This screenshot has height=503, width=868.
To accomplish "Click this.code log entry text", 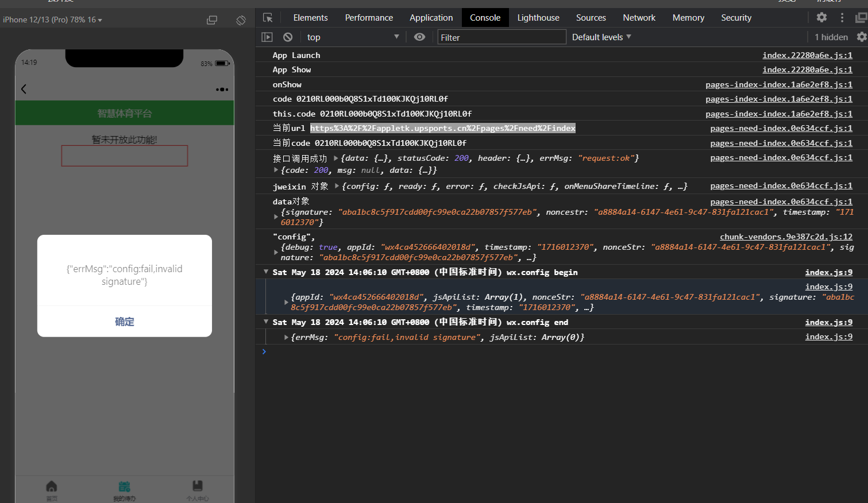I will [372, 114].
